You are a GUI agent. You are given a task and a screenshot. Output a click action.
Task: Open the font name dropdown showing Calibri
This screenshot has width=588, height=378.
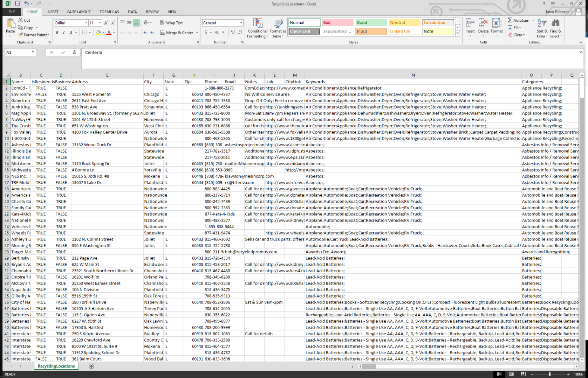[86, 23]
